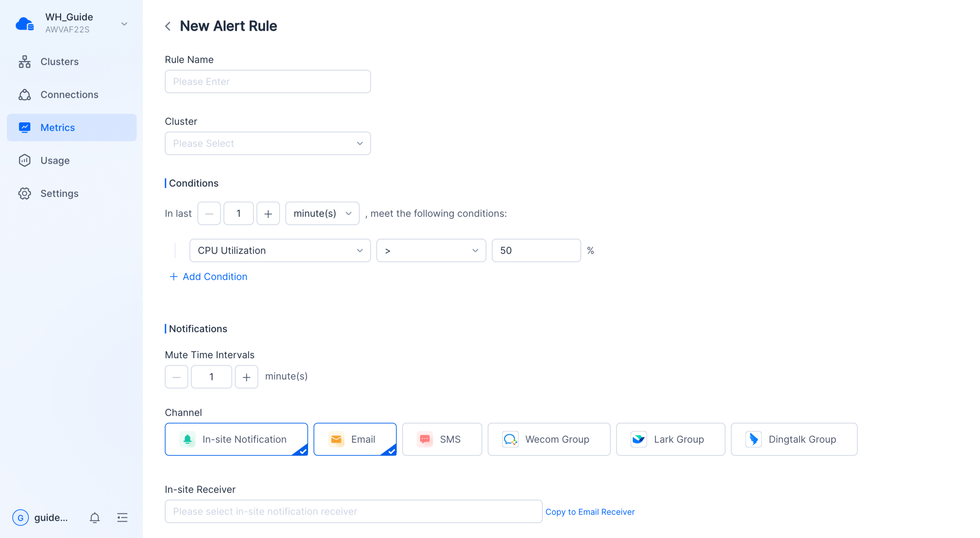Click the plus icon beside Add Condition
This screenshot has width=980, height=538.
click(x=173, y=276)
